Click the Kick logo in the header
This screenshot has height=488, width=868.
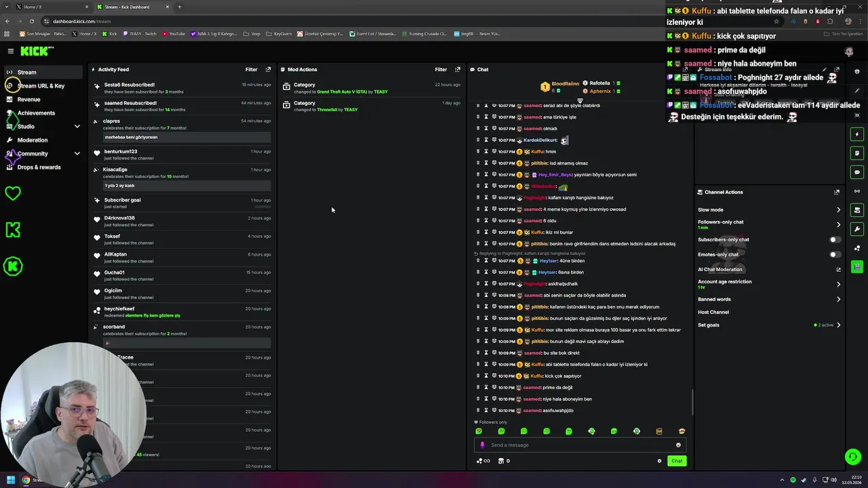coord(37,51)
